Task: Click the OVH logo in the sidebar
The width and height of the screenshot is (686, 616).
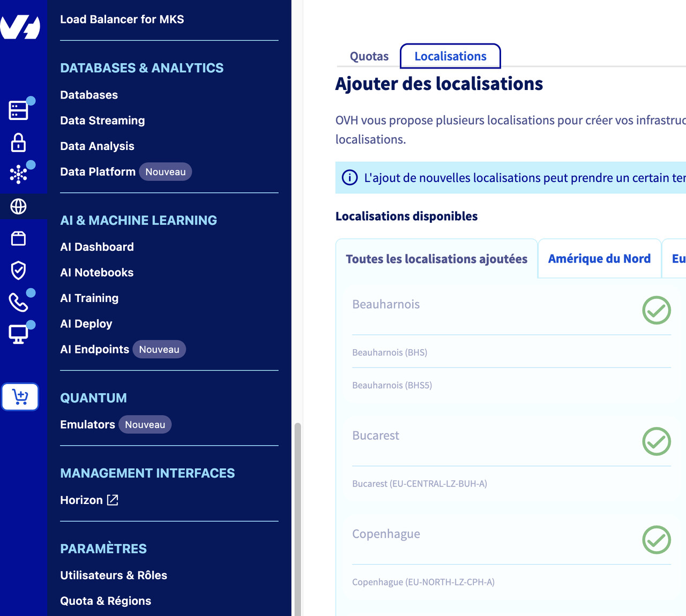Action: coord(20,27)
